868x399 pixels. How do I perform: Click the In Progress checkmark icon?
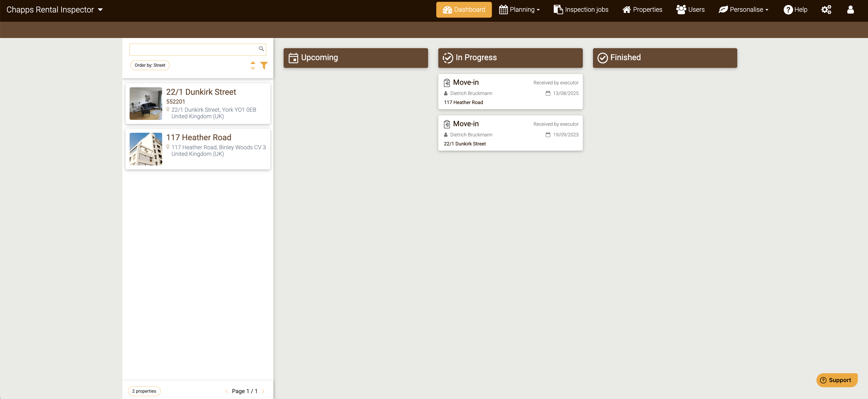(448, 58)
